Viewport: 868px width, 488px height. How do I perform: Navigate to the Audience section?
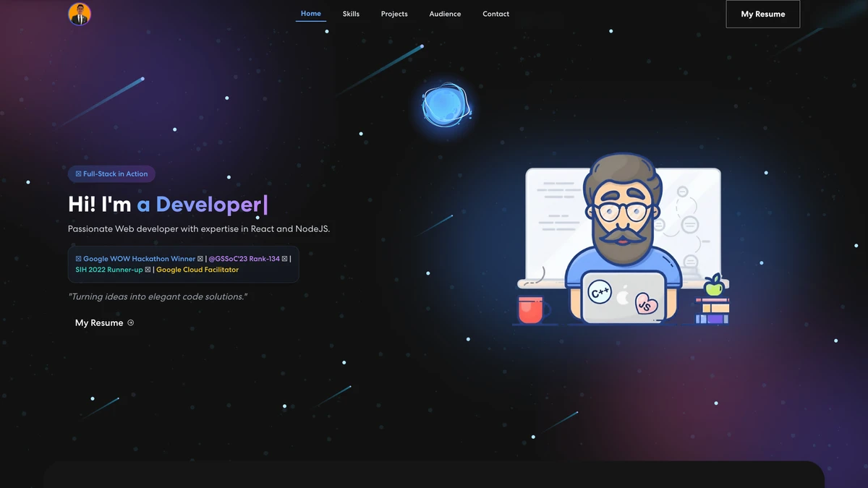click(445, 14)
